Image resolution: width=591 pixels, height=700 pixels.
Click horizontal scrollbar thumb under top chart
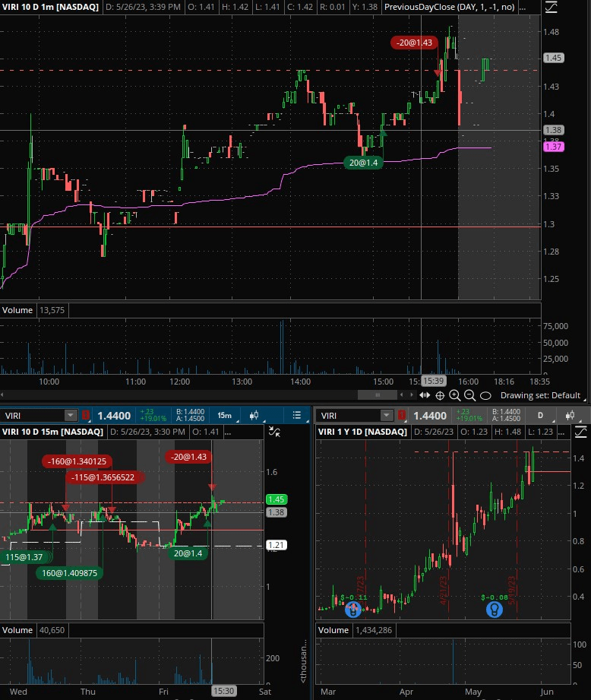378,395
